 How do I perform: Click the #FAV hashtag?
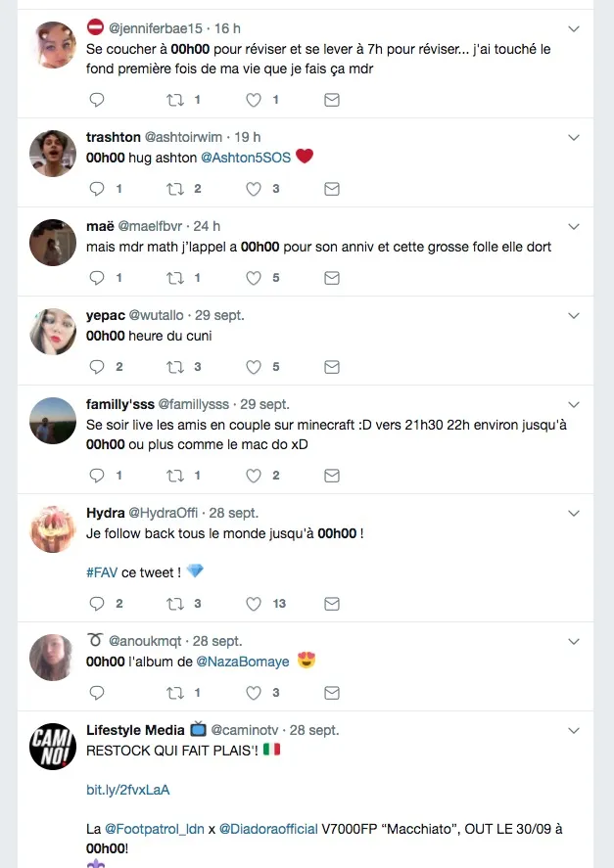102,572
